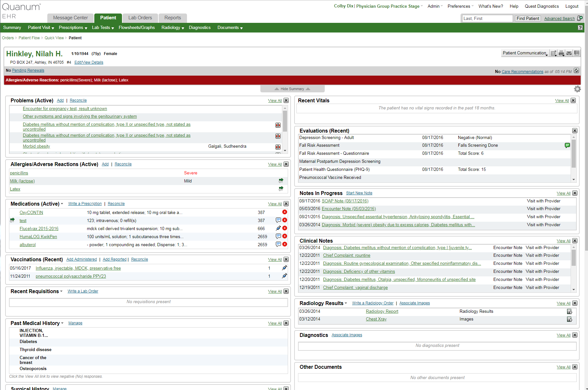Switch to the Lab Orders tab
The width and height of the screenshot is (588, 390).
[x=140, y=18]
